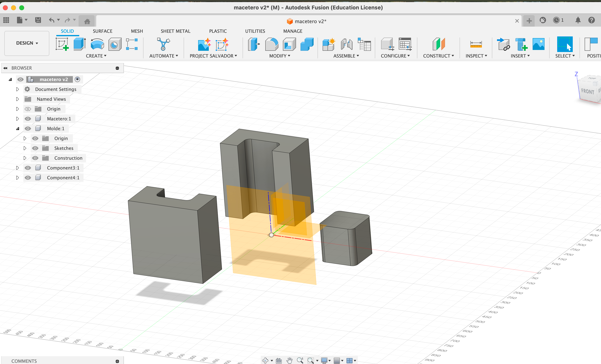Open the ASSEMBLE menu
This screenshot has height=364, width=601.
(x=346, y=56)
